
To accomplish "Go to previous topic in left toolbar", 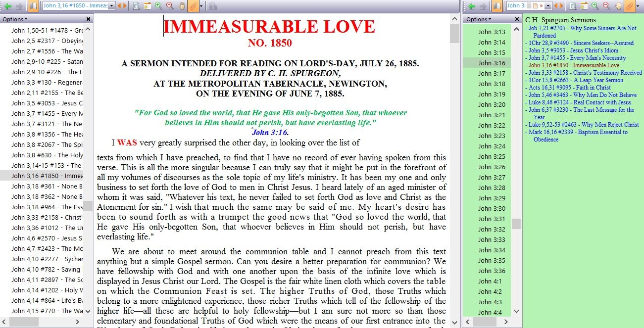I will click(x=119, y=6).
